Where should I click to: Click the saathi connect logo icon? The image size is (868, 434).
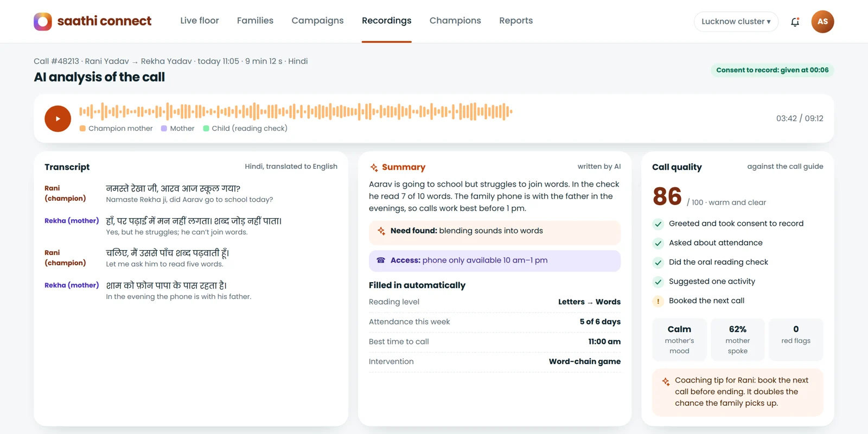pyautogui.click(x=43, y=22)
